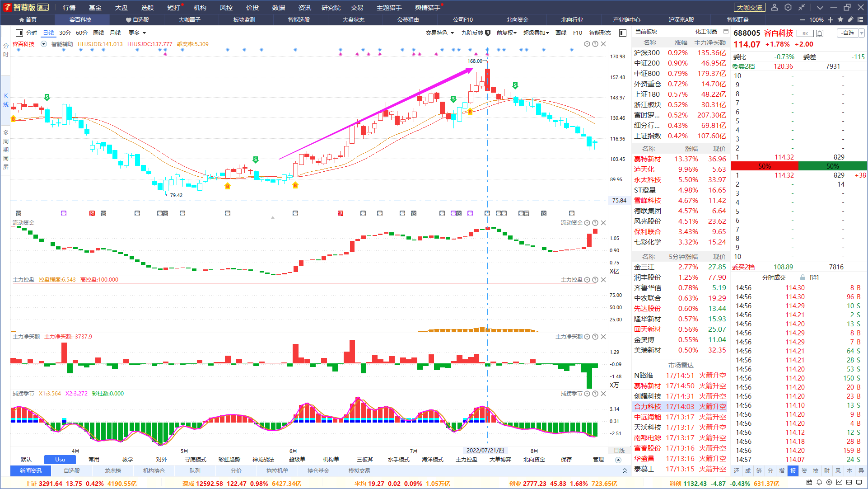Open dropdown arrow next to 容百科技 label
This screenshot has width=868, height=489.
coord(44,44)
